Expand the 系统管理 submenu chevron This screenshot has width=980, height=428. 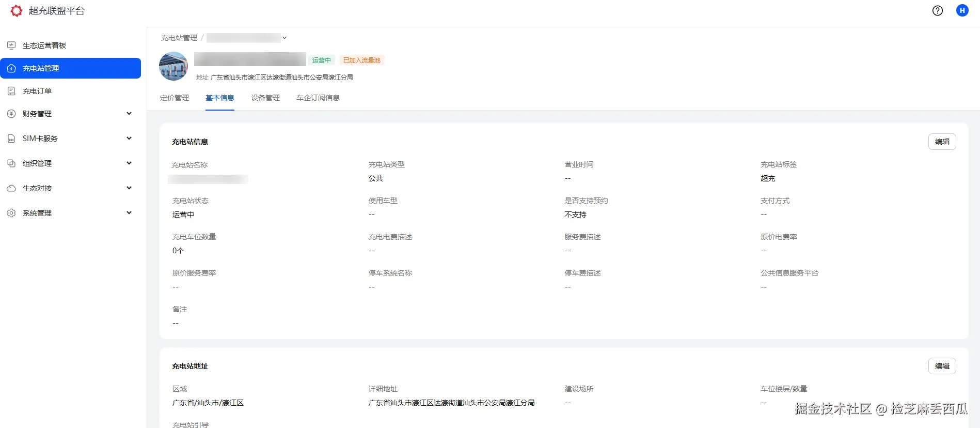tap(129, 213)
